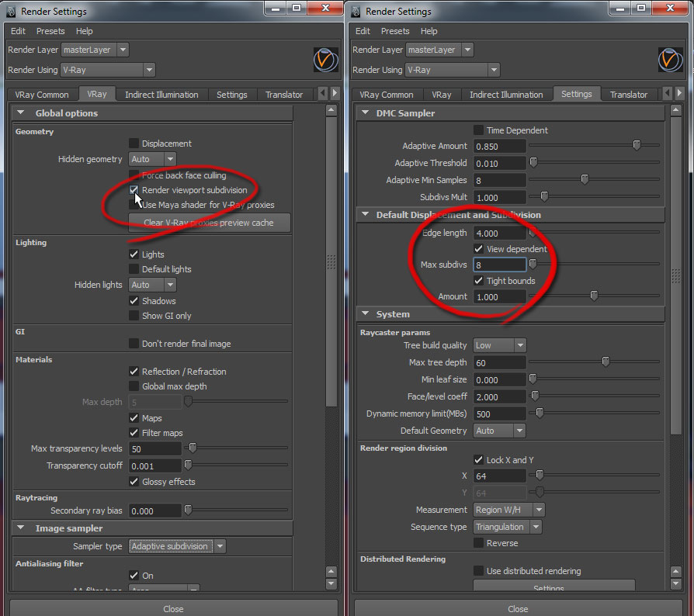Image resolution: width=694 pixels, height=616 pixels.
Task: Switch to VRay tab in right window
Action: pos(441,95)
